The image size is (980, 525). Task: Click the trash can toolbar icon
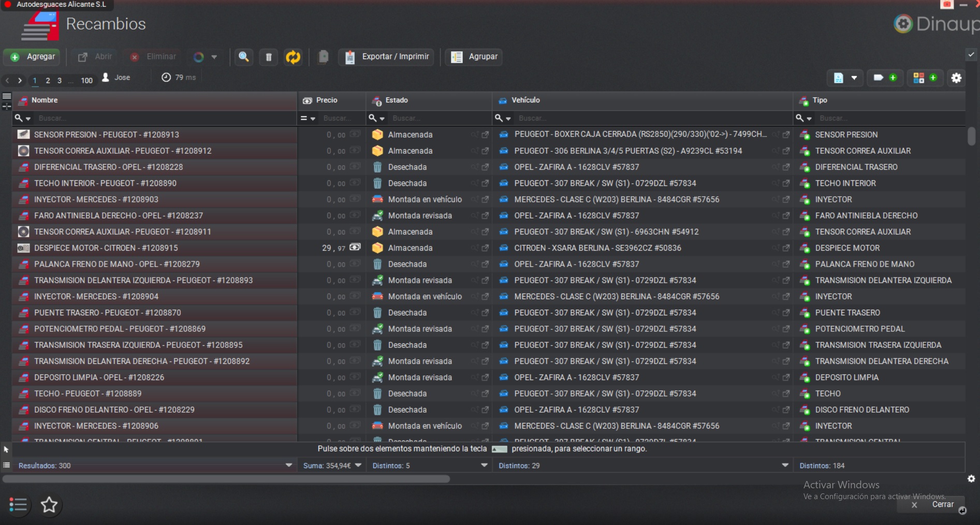[x=269, y=57]
